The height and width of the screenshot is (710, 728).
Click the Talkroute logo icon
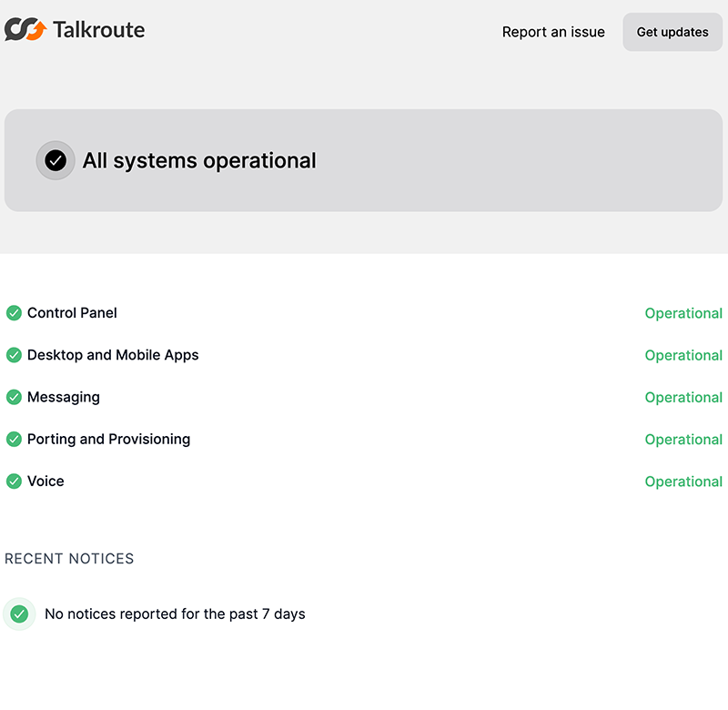pyautogui.click(x=25, y=30)
